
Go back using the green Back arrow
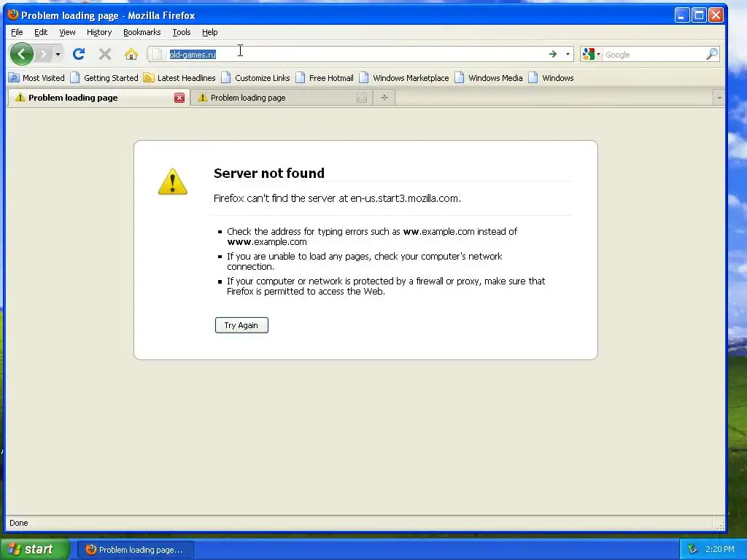click(x=21, y=54)
